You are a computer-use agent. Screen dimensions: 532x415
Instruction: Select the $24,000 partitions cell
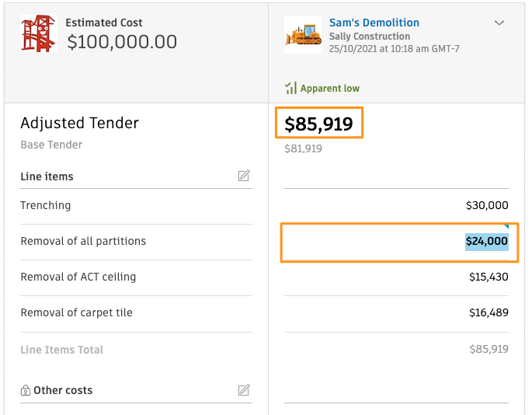[399, 242]
